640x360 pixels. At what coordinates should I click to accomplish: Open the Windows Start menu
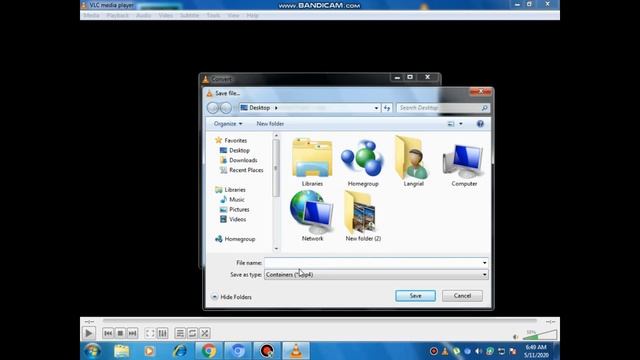click(x=93, y=351)
